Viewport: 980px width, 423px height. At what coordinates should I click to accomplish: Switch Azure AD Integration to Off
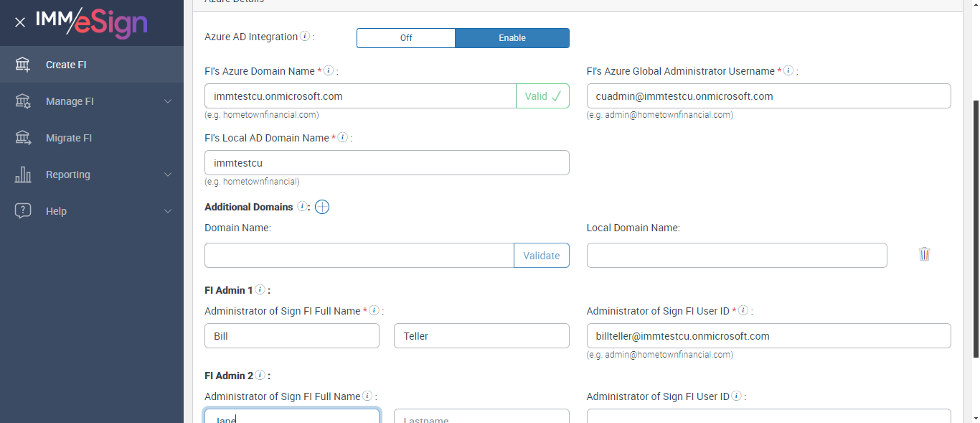coord(406,38)
